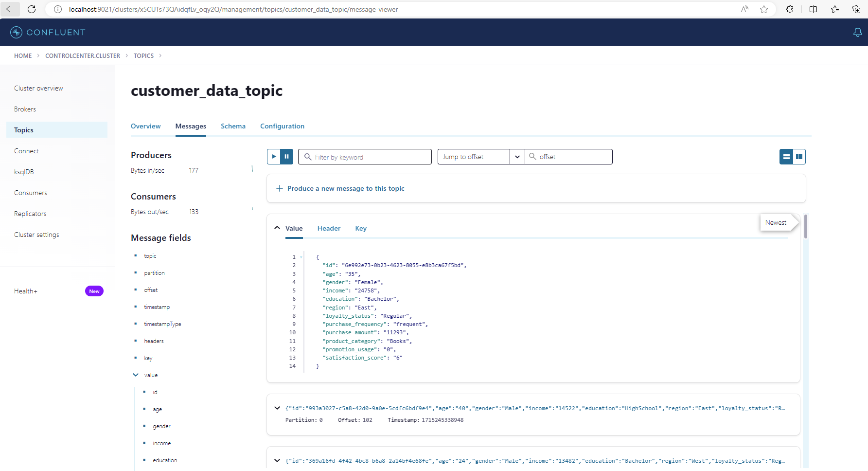This screenshot has width=868, height=471.
Task: Open ksqlDB in sidebar
Action: click(x=24, y=172)
